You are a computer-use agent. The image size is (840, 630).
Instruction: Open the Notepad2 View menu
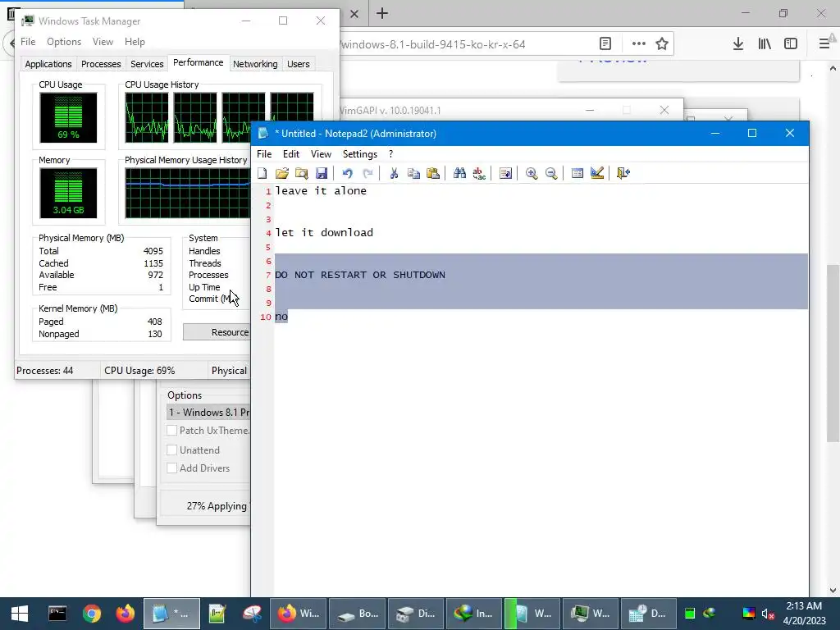coord(321,154)
